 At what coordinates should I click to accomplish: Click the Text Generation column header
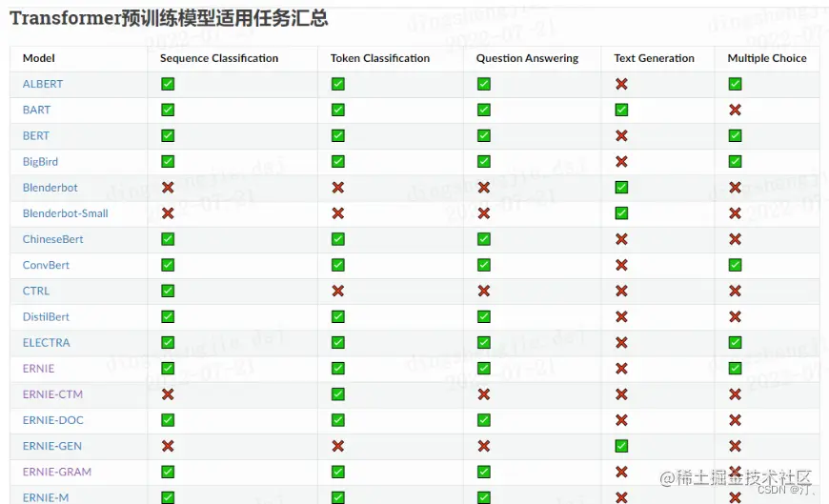click(x=654, y=58)
